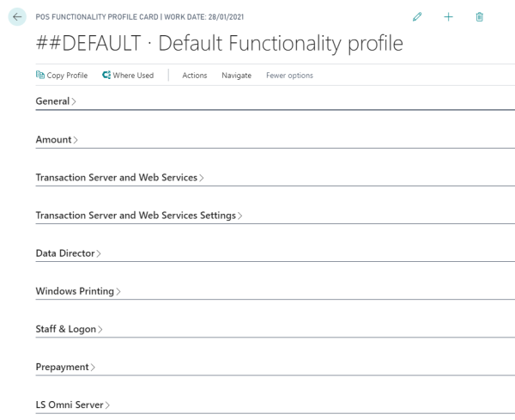Expand Transaction Server and Web Services Settings

tap(138, 216)
